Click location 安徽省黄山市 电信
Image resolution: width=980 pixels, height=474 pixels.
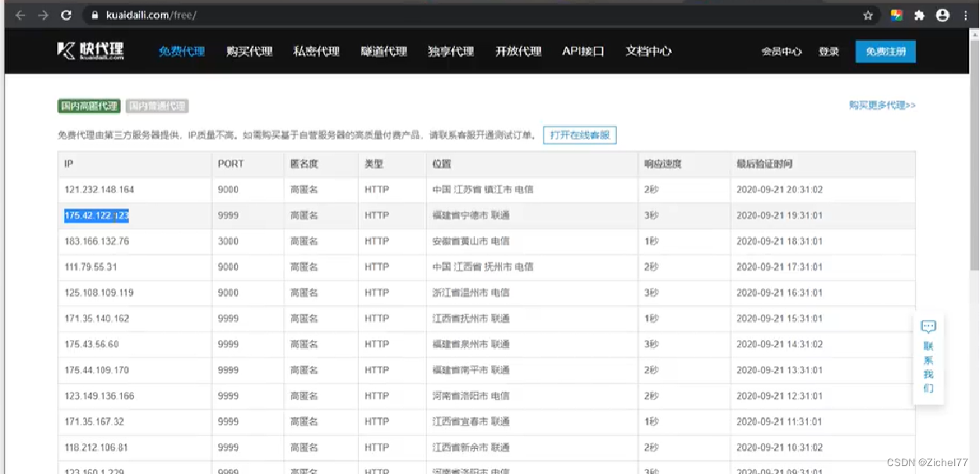tap(471, 242)
